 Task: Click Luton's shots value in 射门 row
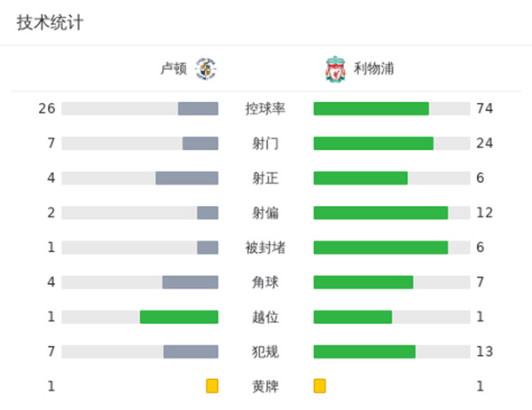coord(51,144)
